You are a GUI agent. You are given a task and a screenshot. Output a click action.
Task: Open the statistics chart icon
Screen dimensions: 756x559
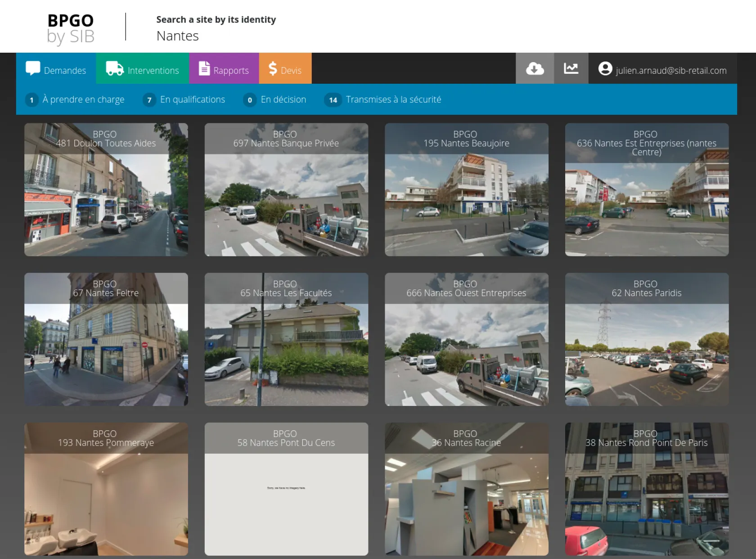pyautogui.click(x=571, y=68)
